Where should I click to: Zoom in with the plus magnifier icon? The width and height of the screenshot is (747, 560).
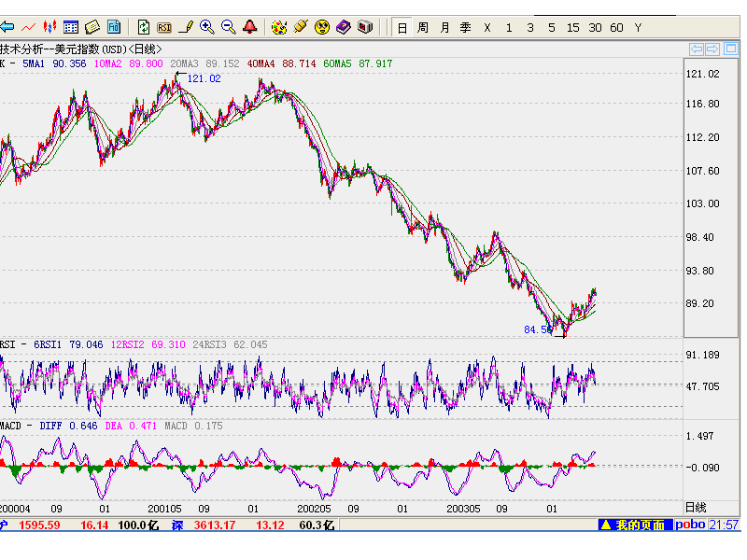[x=207, y=27]
